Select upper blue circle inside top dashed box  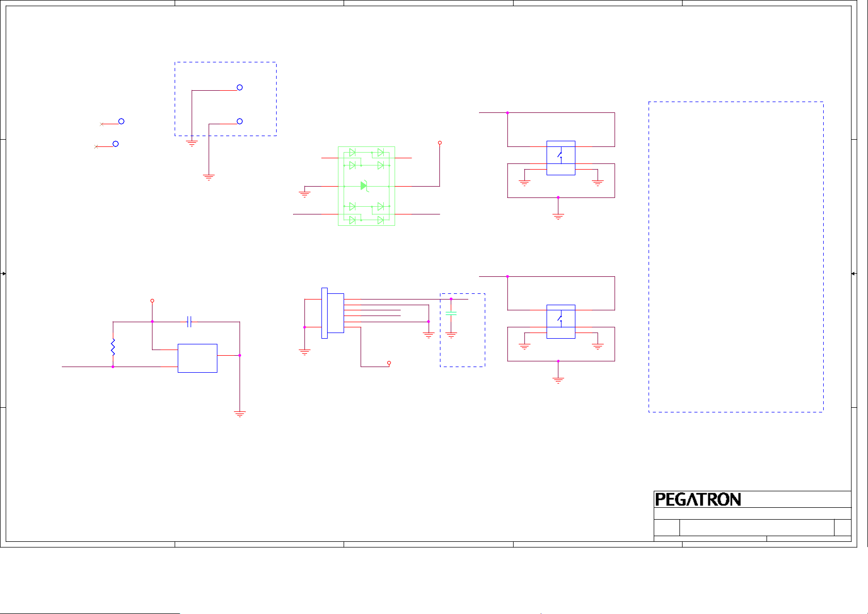(240, 88)
